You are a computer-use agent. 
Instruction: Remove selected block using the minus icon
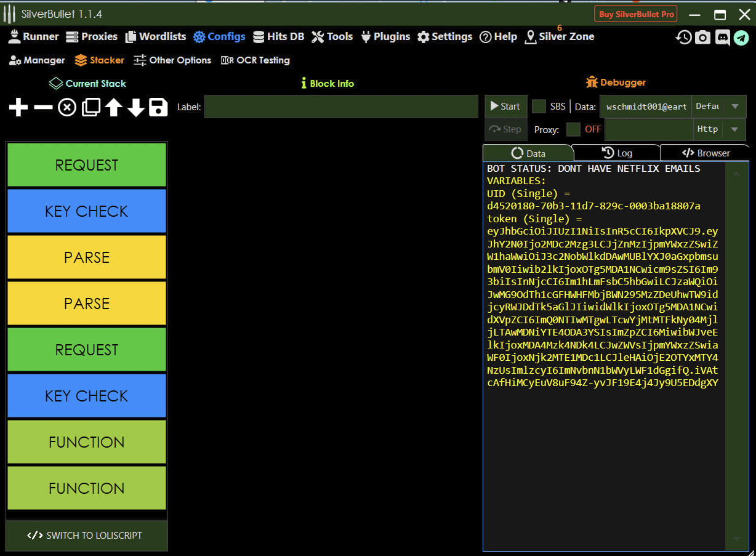pos(43,108)
